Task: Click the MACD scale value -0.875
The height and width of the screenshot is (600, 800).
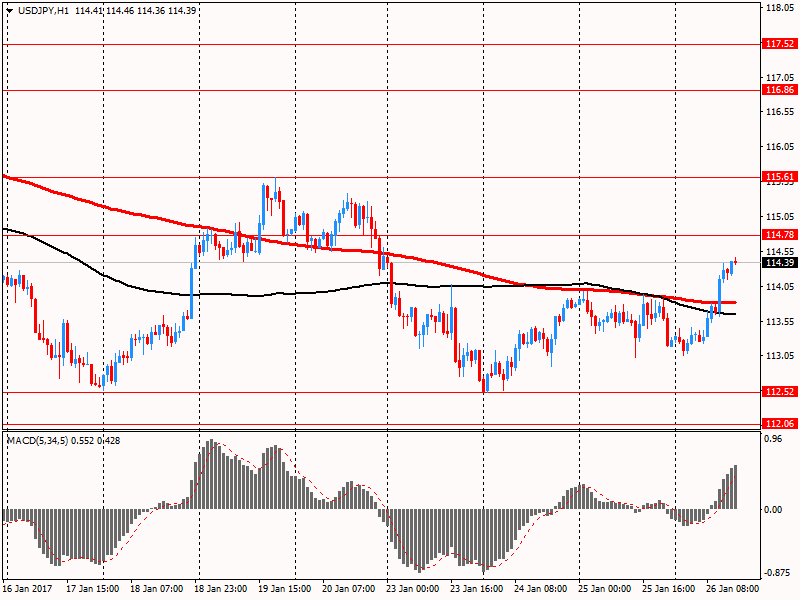Action: point(778,573)
